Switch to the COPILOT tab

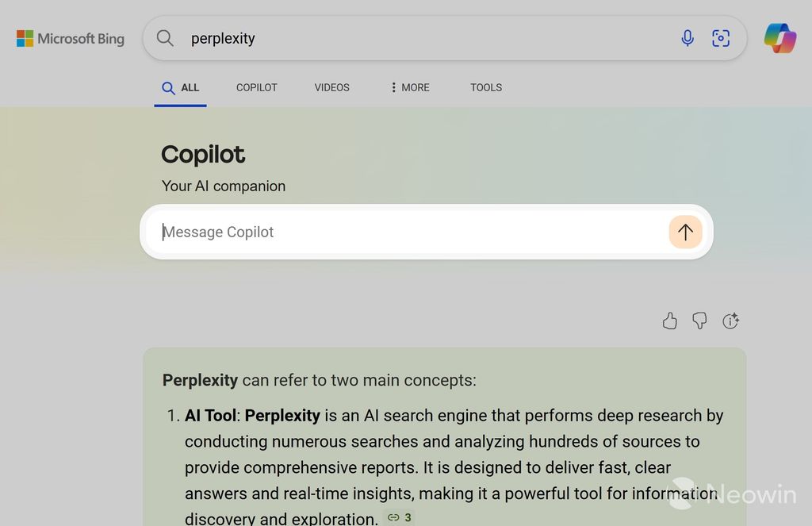coord(257,87)
